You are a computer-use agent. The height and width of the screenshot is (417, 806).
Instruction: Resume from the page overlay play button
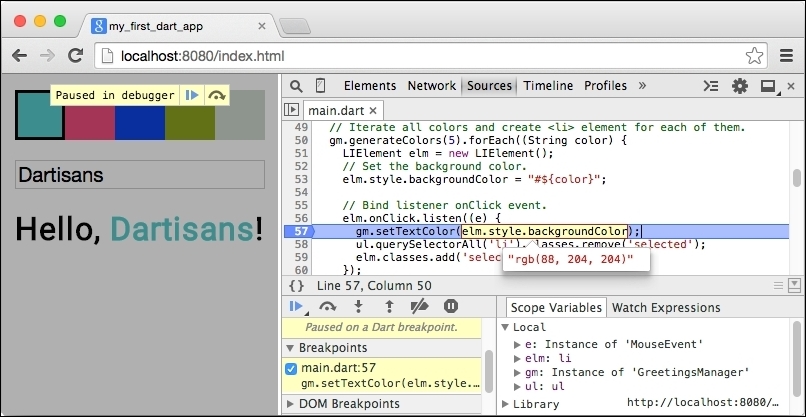point(192,96)
